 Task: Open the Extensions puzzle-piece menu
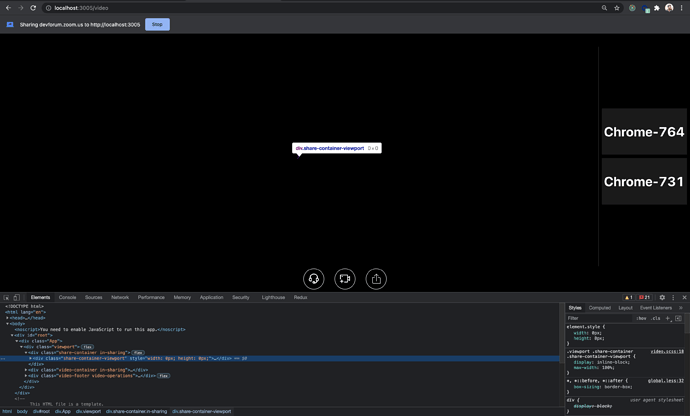pyautogui.click(x=657, y=8)
